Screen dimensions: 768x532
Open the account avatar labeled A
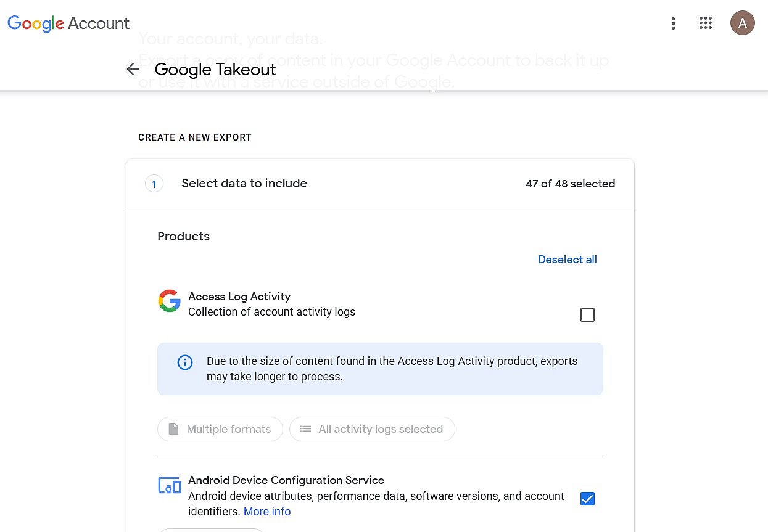pyautogui.click(x=743, y=23)
